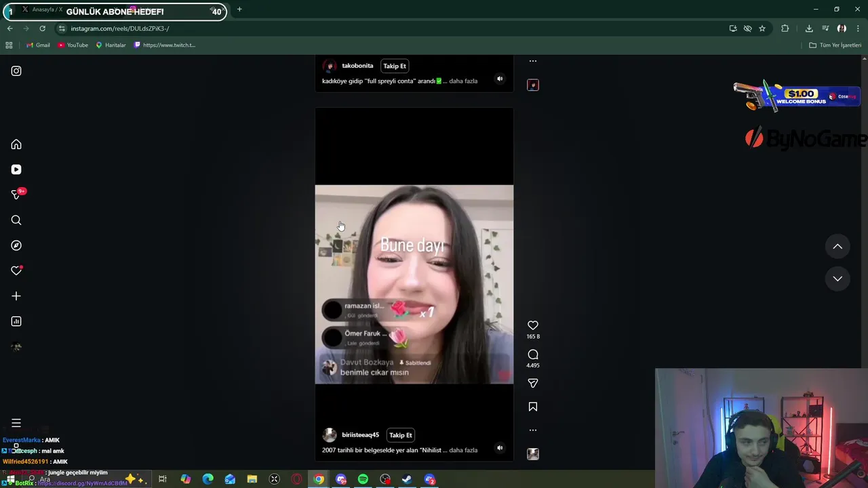Screen dimensions: 868x488
Task: Open biriisteeaq45 profile username link
Action: tap(360, 435)
